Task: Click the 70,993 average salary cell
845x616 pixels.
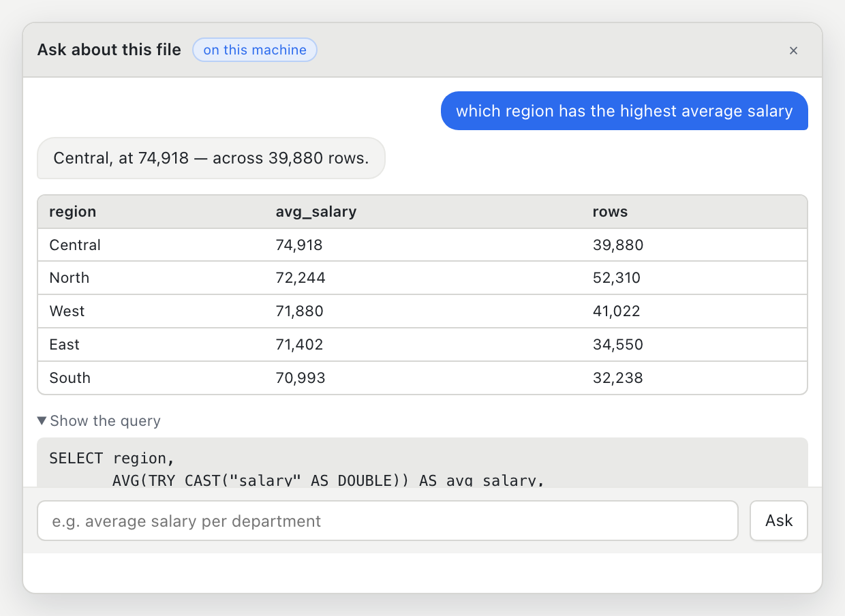Action: coord(422,378)
